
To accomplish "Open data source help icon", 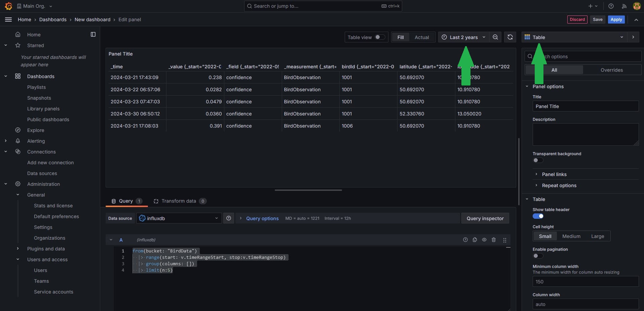I will (x=229, y=218).
